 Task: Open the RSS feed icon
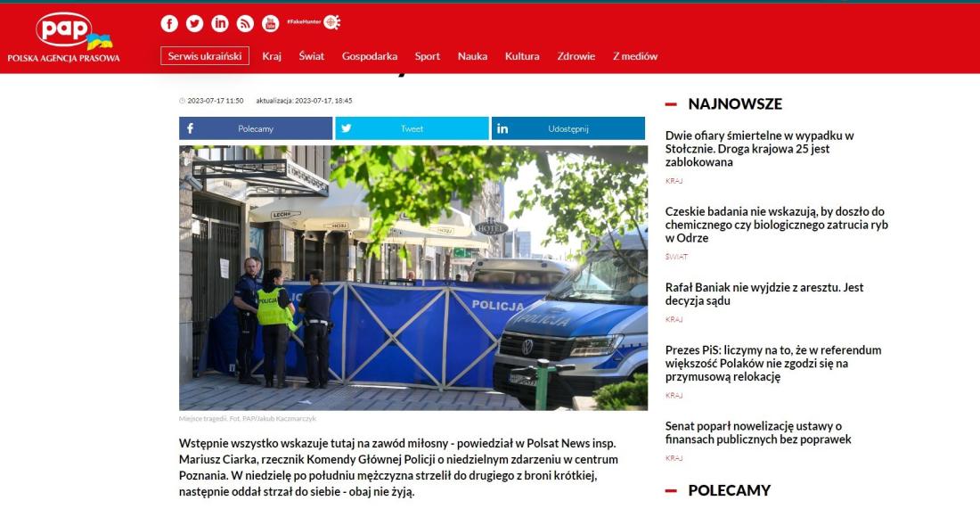click(x=245, y=24)
